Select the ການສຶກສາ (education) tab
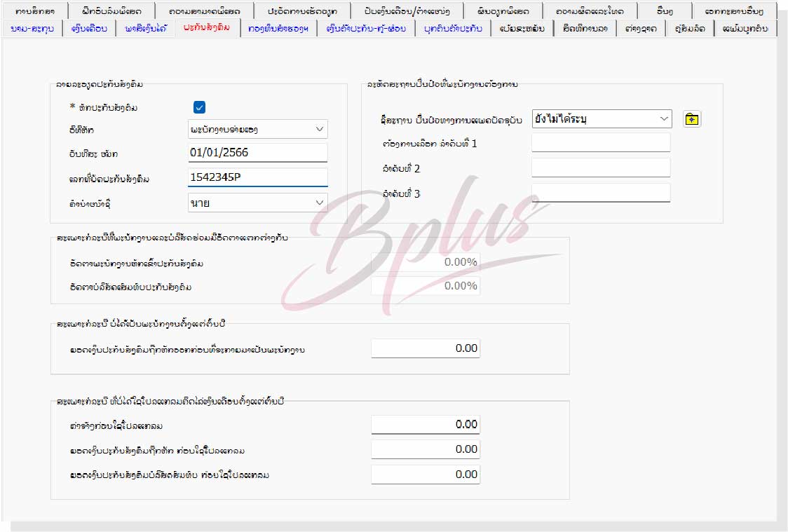Viewport: 788px width, 532px height. click(34, 11)
